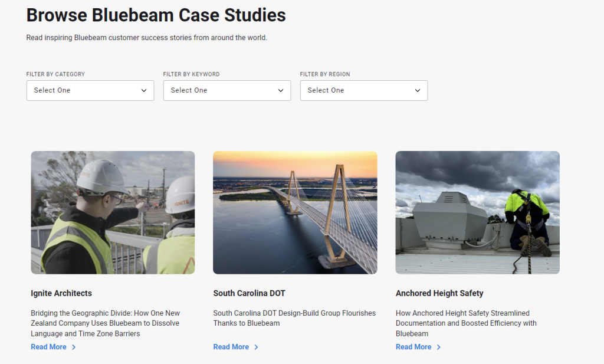Open the Anchored Height Safety rooftop image
This screenshot has width=604, height=364.
[478, 212]
